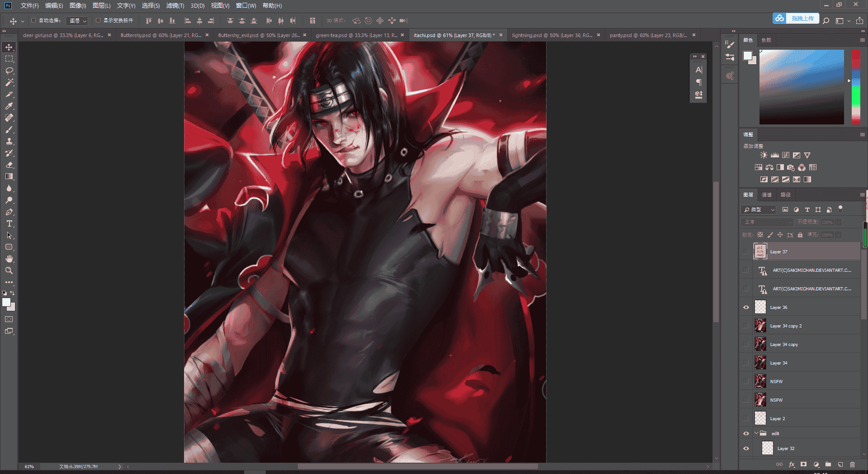Pick a color in the color field
Screen dimensions: 868x474
pyautogui.click(x=802, y=87)
